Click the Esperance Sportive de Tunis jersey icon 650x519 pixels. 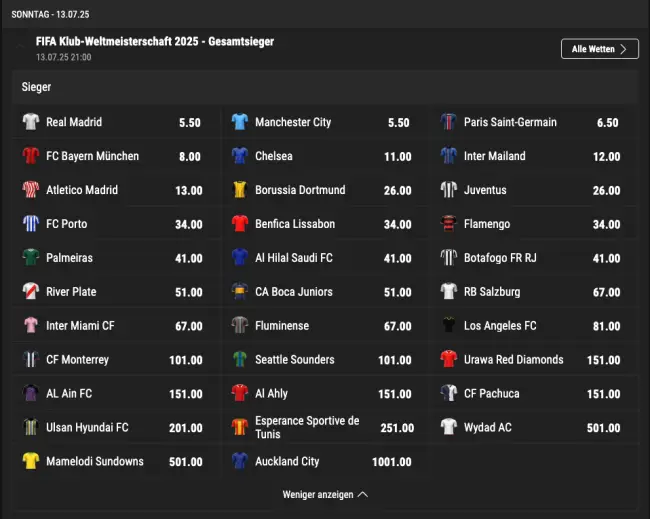pyautogui.click(x=240, y=427)
